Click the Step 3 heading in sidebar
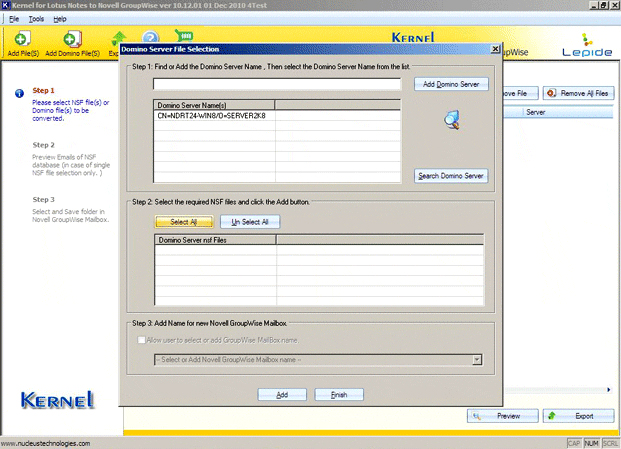 pyautogui.click(x=44, y=200)
